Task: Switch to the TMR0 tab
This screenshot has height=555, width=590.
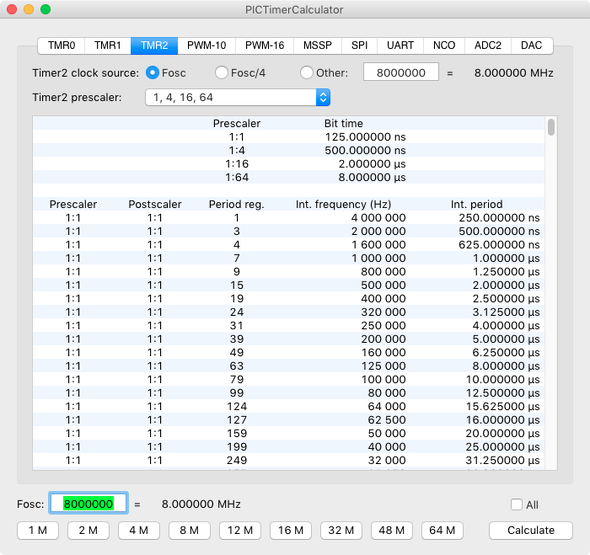Action: tap(61, 46)
